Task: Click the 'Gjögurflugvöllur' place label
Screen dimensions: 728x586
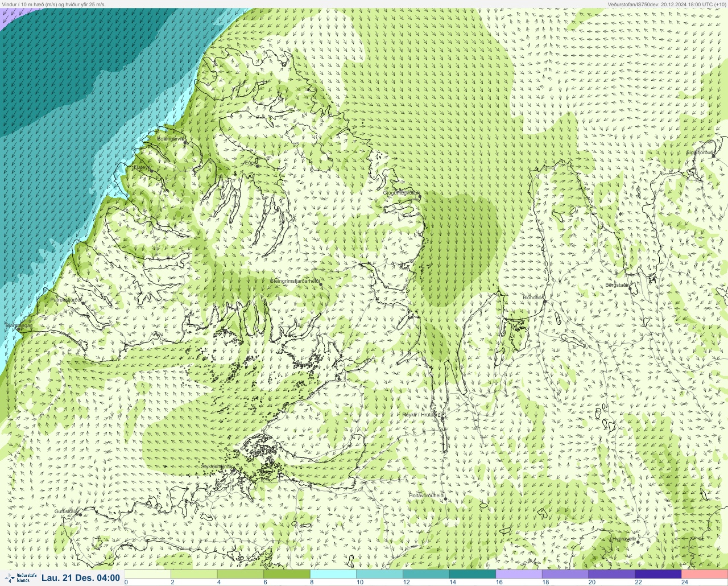Action: coord(402,193)
